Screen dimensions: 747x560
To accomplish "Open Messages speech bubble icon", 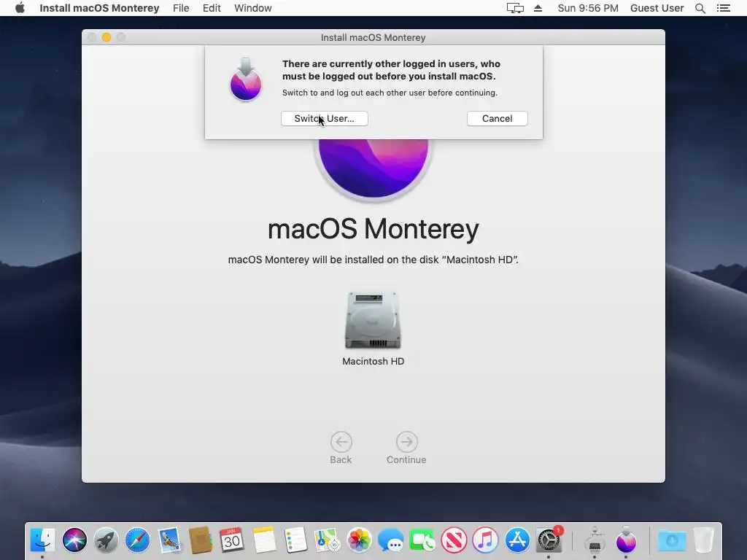I will (x=391, y=540).
